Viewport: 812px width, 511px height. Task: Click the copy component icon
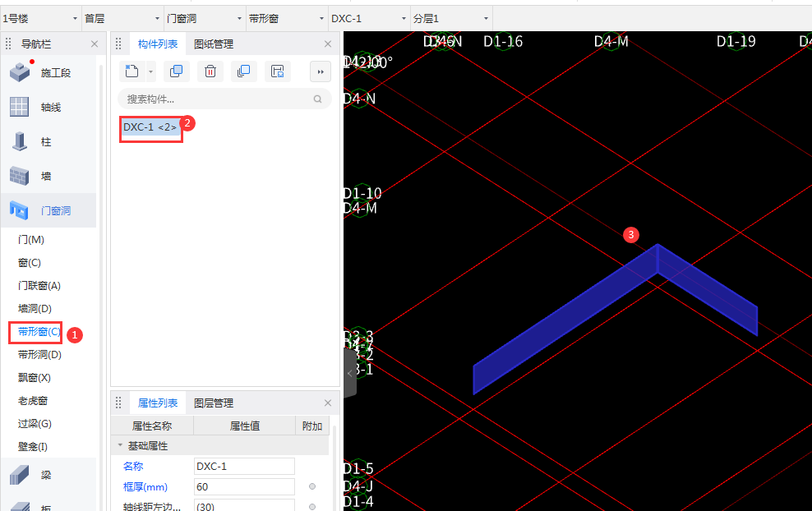pyautogui.click(x=176, y=71)
